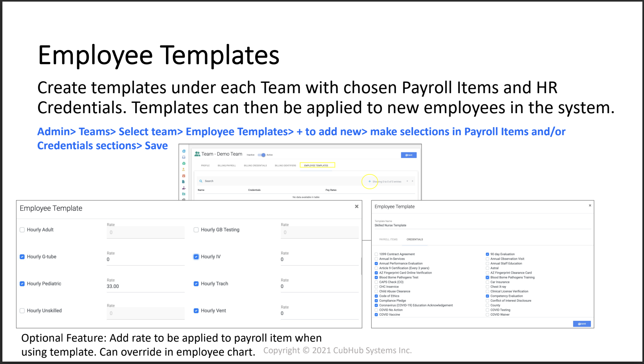644x364 pixels.
Task: Close the credentials Employee Template dialog
Action: pos(590,205)
